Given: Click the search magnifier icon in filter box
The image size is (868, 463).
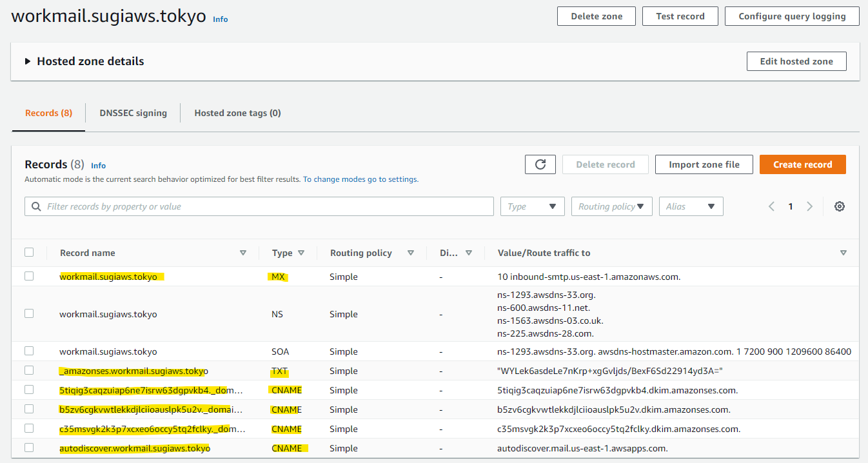Looking at the screenshot, I should (36, 206).
